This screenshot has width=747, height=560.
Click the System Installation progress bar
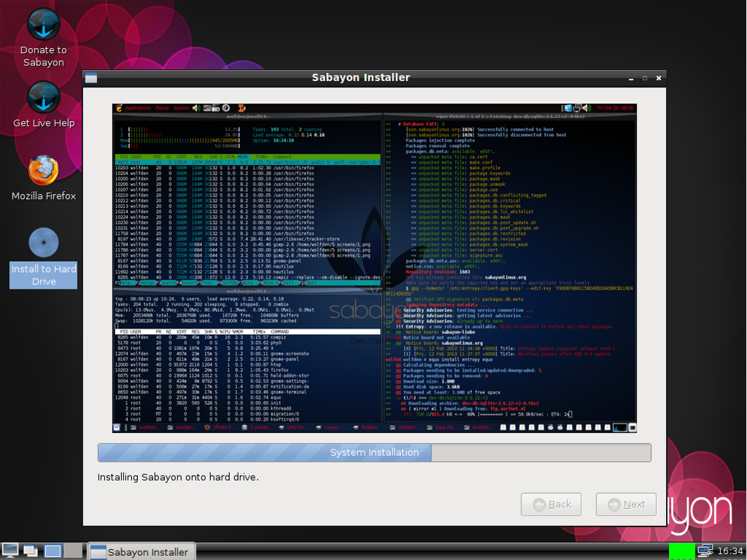click(374, 452)
